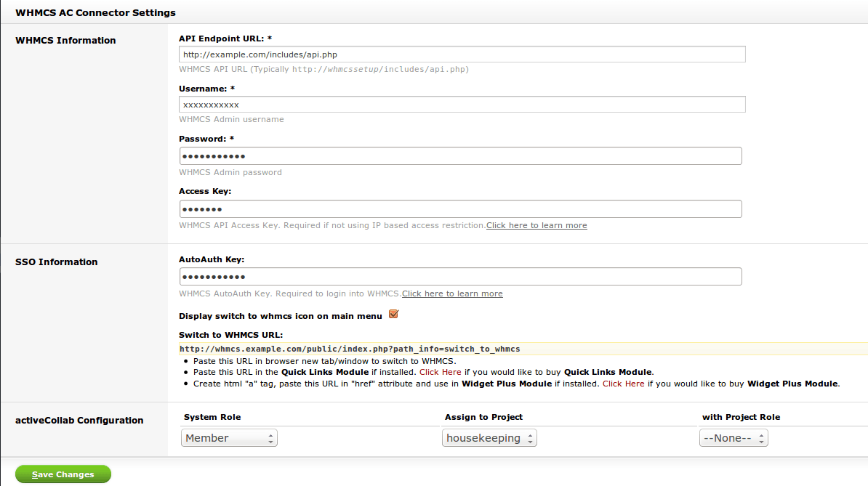Click the 'Display switch to whmcs icon on main menu' label
868x486 pixels.
click(281, 316)
